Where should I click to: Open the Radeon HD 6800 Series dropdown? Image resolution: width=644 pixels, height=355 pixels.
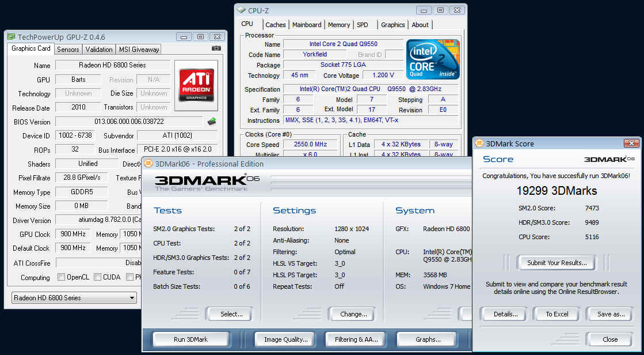click(x=74, y=298)
